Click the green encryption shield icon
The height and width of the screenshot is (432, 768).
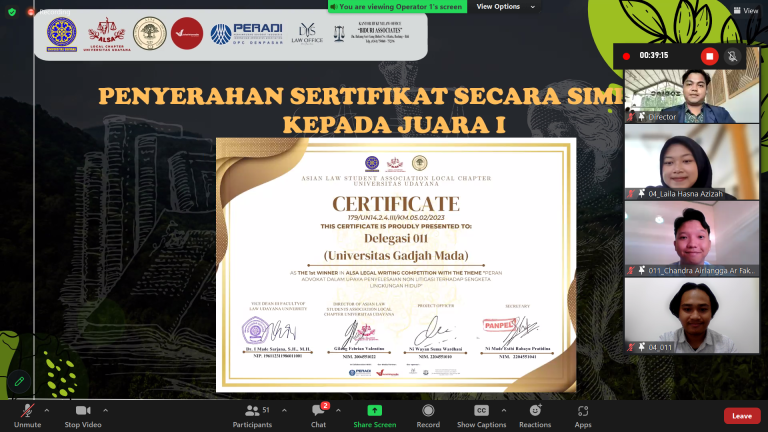coord(12,12)
